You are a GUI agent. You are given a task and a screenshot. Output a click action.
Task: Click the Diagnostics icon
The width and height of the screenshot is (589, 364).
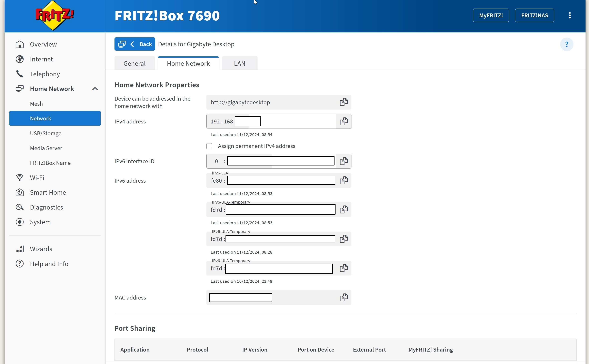coord(20,207)
